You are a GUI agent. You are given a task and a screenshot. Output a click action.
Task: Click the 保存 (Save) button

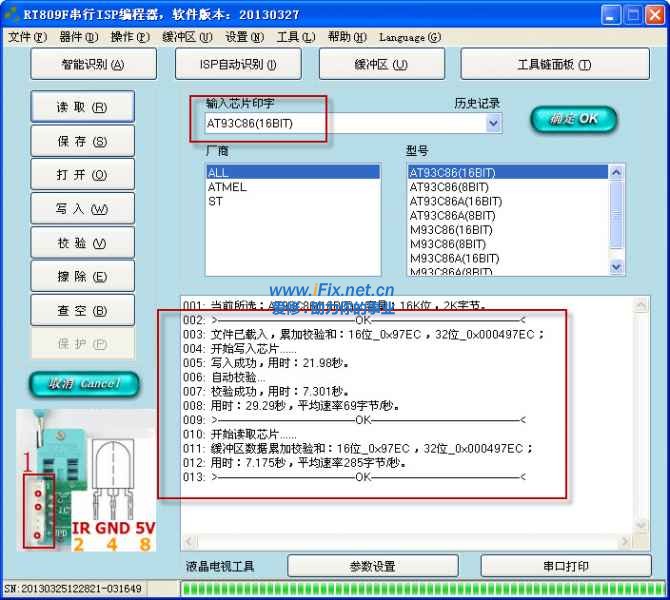point(82,142)
